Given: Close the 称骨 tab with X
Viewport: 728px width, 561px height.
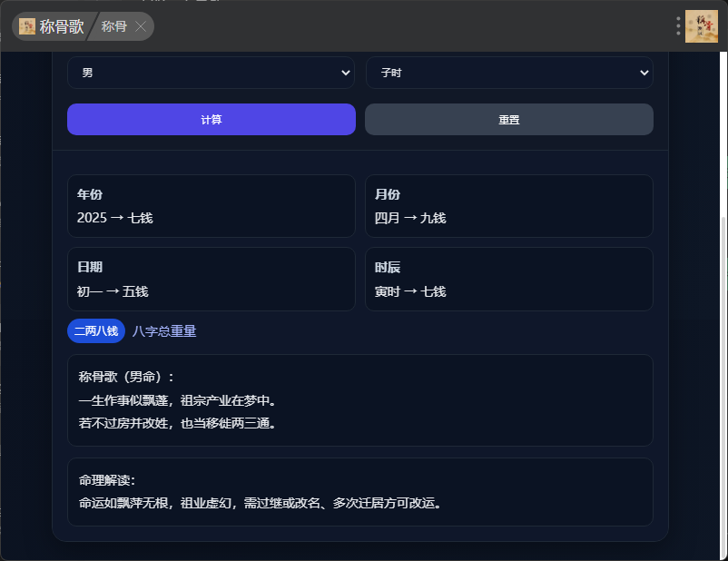Looking at the screenshot, I should (141, 26).
